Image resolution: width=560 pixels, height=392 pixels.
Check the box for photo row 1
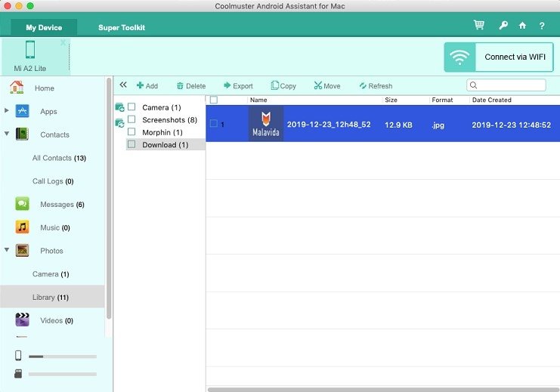coord(214,124)
